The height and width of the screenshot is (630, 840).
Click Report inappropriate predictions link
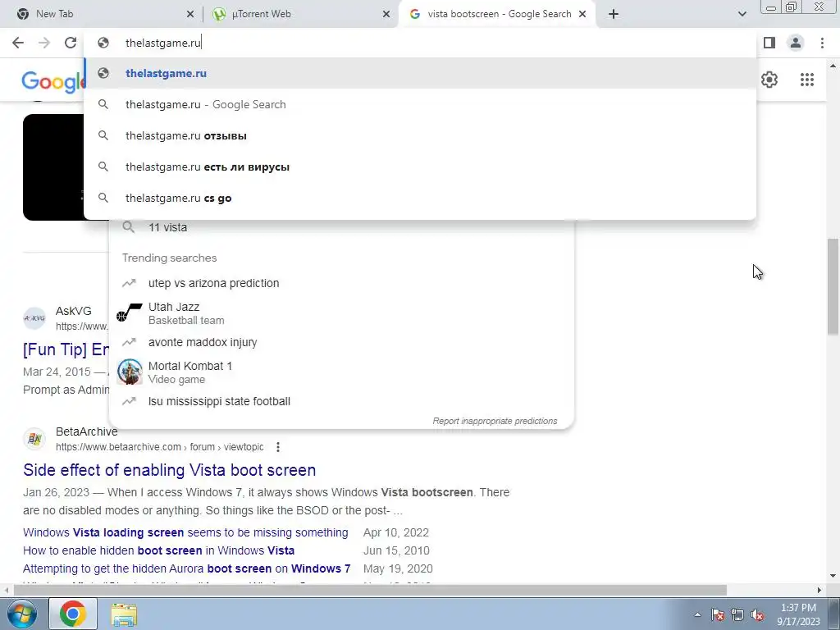pos(495,421)
